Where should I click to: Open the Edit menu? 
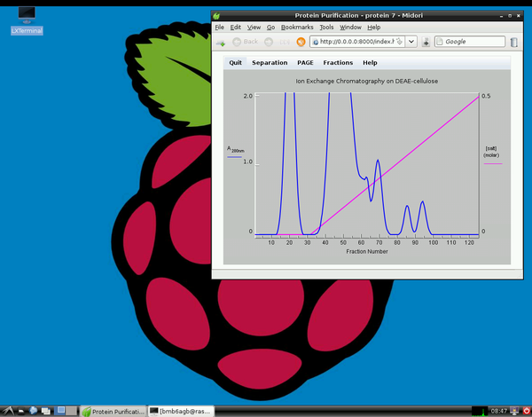pos(236,28)
